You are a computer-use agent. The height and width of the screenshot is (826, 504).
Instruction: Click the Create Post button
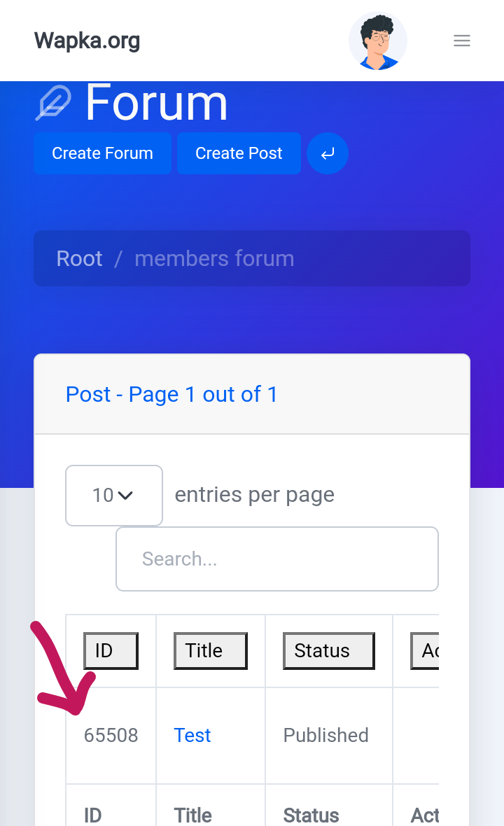pos(239,153)
